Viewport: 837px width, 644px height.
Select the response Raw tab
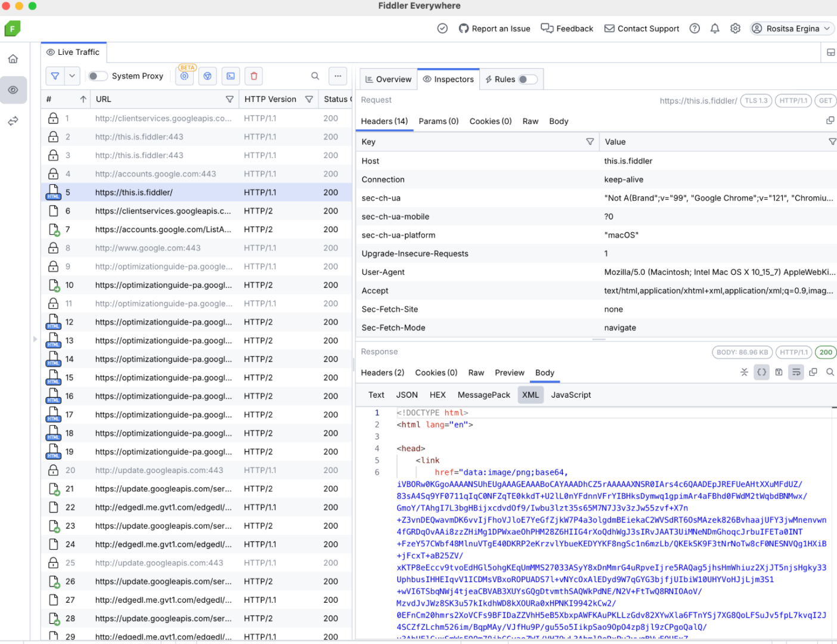coord(476,373)
